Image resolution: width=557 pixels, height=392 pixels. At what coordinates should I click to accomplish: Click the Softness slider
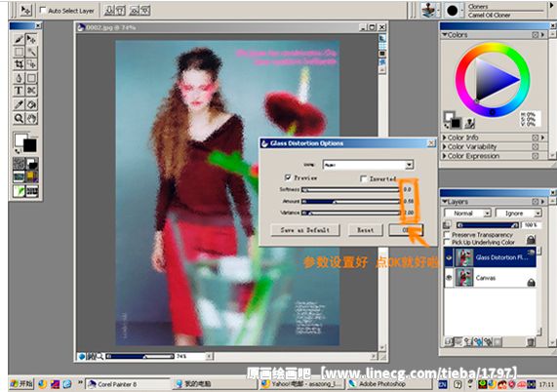click(350, 190)
